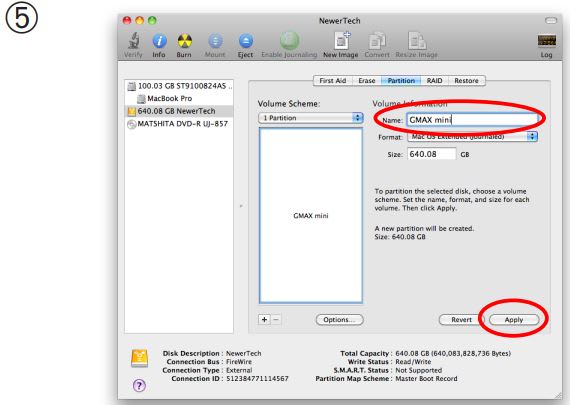The width and height of the screenshot is (570, 405).
Task: Click the Write Status Read/Write value
Action: point(413,362)
